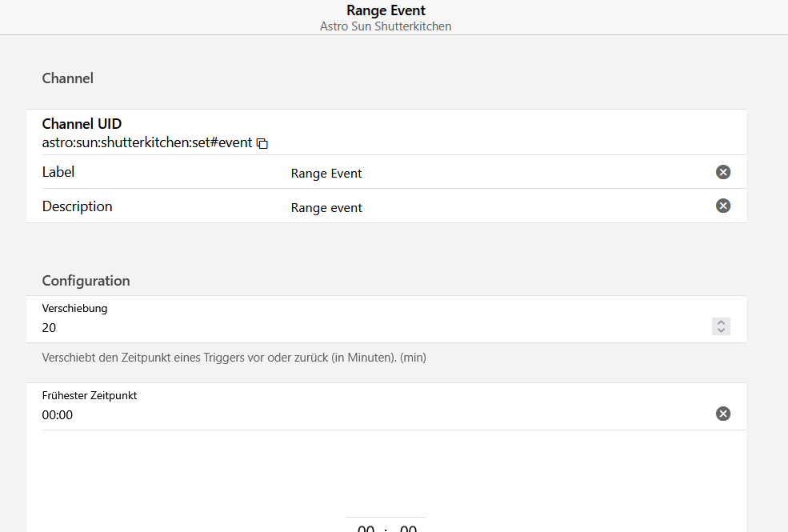Click the Channel section heading
The height and width of the screenshot is (532, 788).
click(67, 78)
